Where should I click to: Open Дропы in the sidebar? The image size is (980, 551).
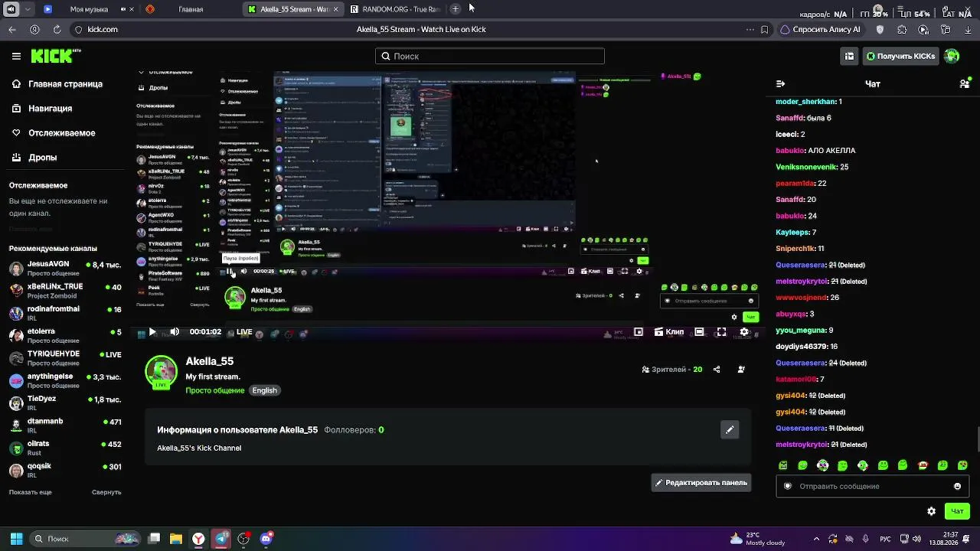[34, 158]
